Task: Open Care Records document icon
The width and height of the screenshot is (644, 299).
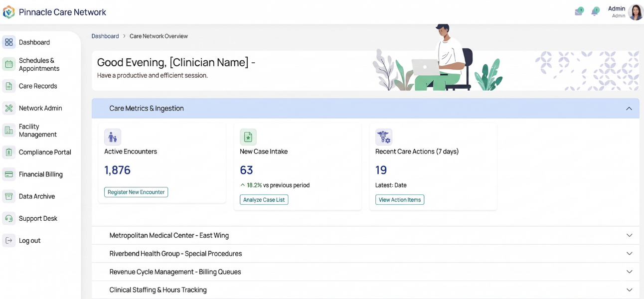Action: pyautogui.click(x=8, y=86)
